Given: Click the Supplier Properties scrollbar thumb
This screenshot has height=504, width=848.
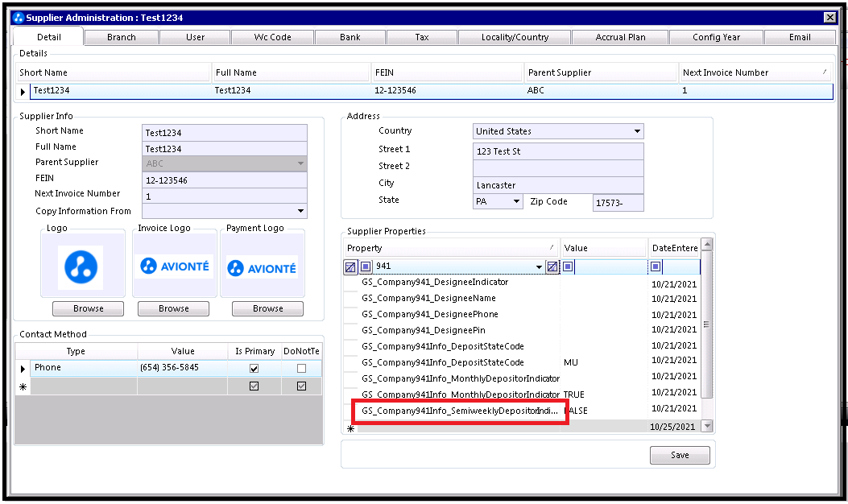Looking at the screenshot, I should click(706, 324).
